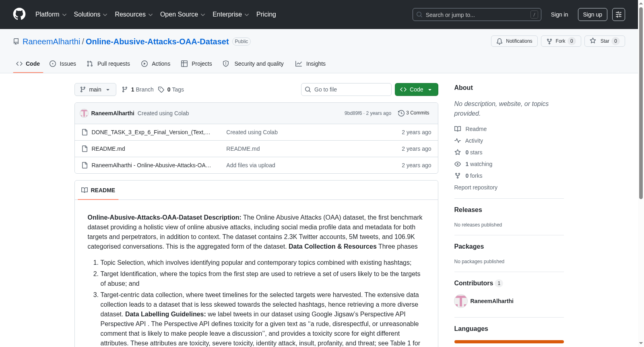This screenshot has height=347, width=644.
Task: Click the file icon for DONE_TASK_3 notebook
Action: coord(85,132)
